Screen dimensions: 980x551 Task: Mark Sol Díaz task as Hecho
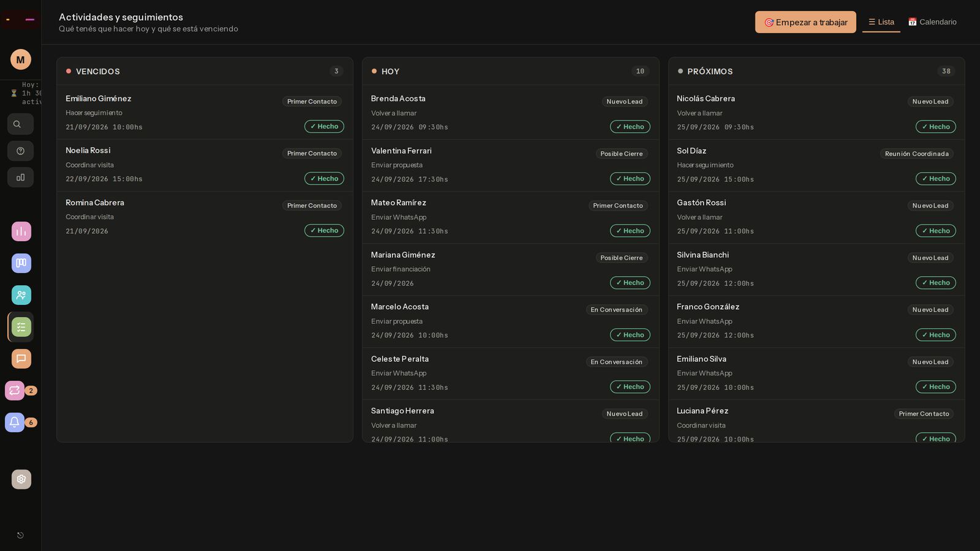coord(935,179)
